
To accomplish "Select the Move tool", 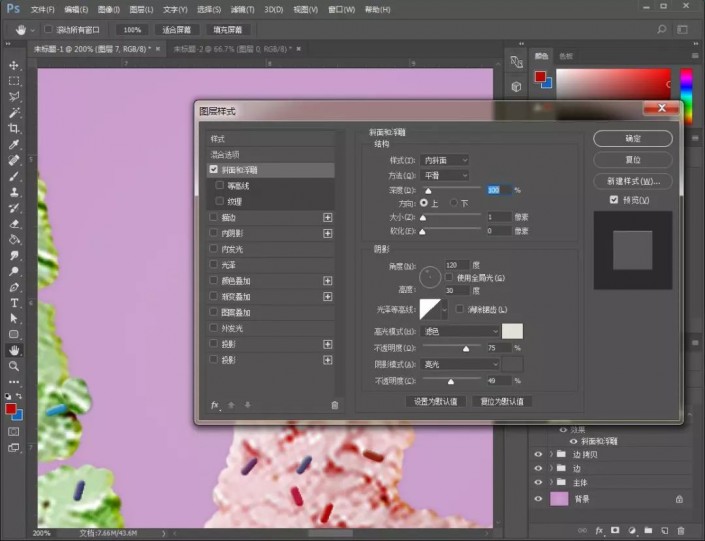I will (x=14, y=65).
